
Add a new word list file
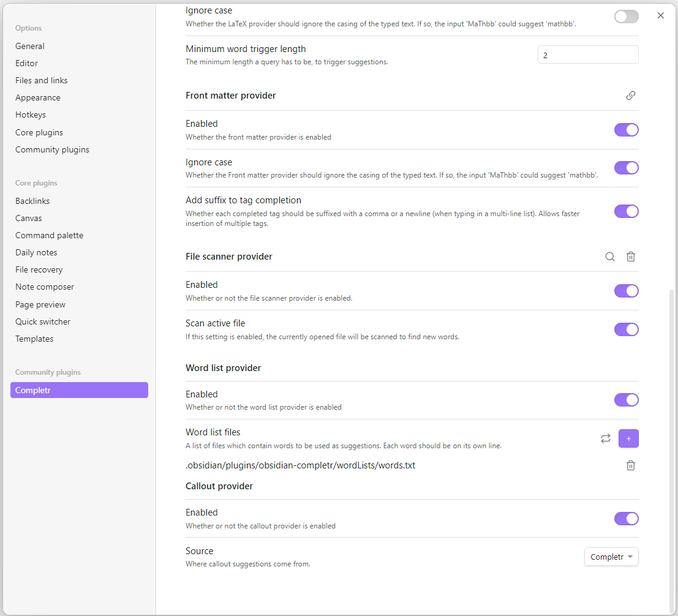point(628,438)
